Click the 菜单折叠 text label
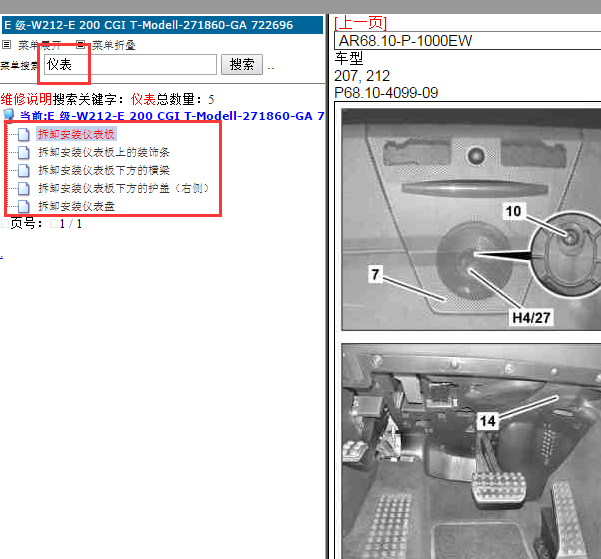Viewport: 601px width, 559px height. click(x=114, y=45)
